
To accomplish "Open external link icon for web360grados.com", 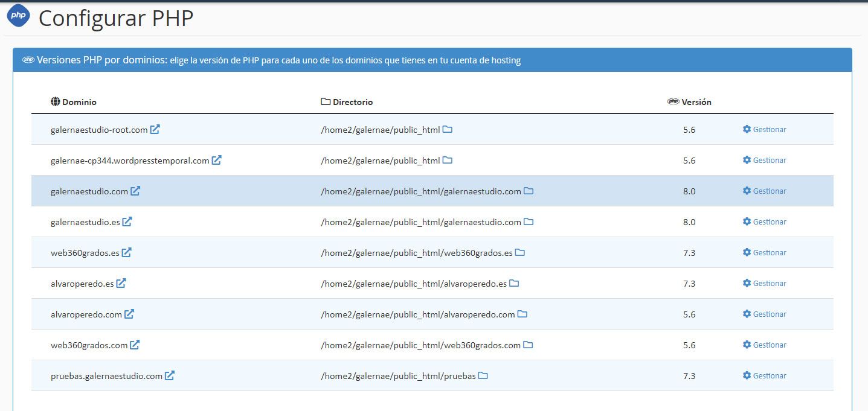I will point(135,345).
